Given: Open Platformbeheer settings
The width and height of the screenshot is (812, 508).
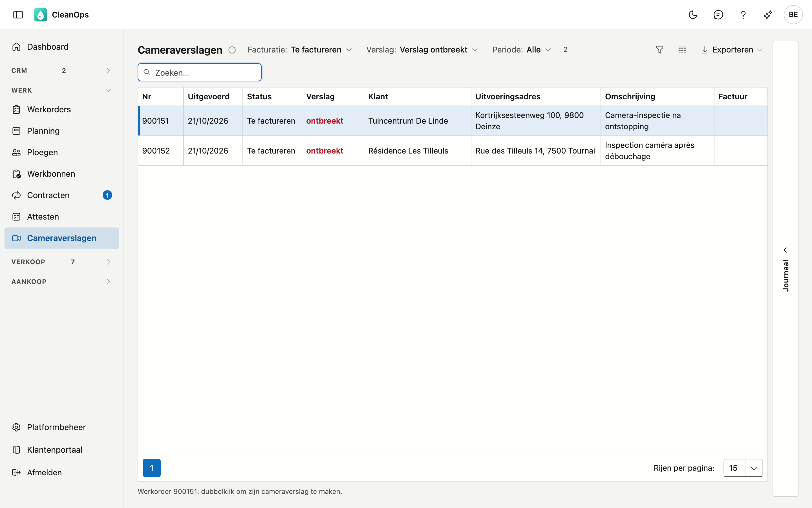Looking at the screenshot, I should (61, 427).
